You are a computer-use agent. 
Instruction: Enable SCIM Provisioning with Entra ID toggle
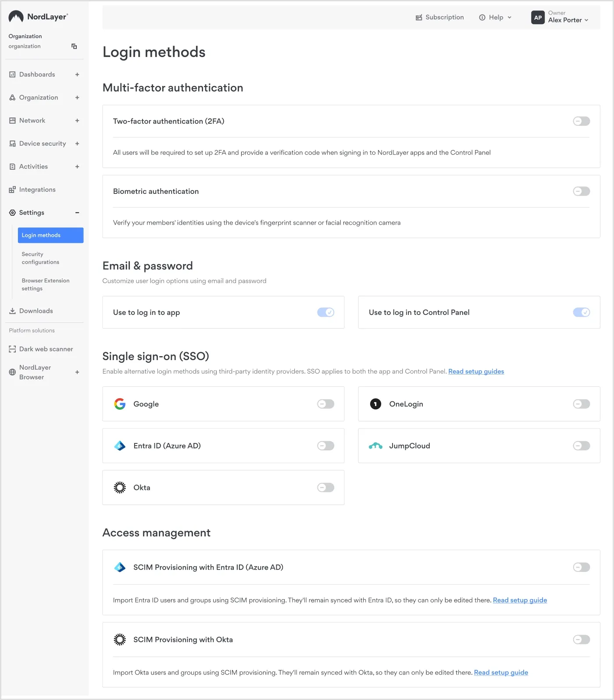(581, 567)
